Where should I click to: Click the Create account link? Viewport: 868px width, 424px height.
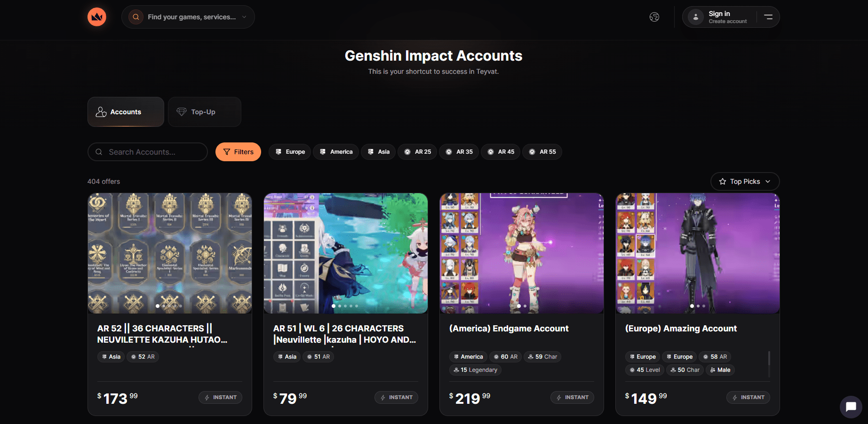click(727, 22)
